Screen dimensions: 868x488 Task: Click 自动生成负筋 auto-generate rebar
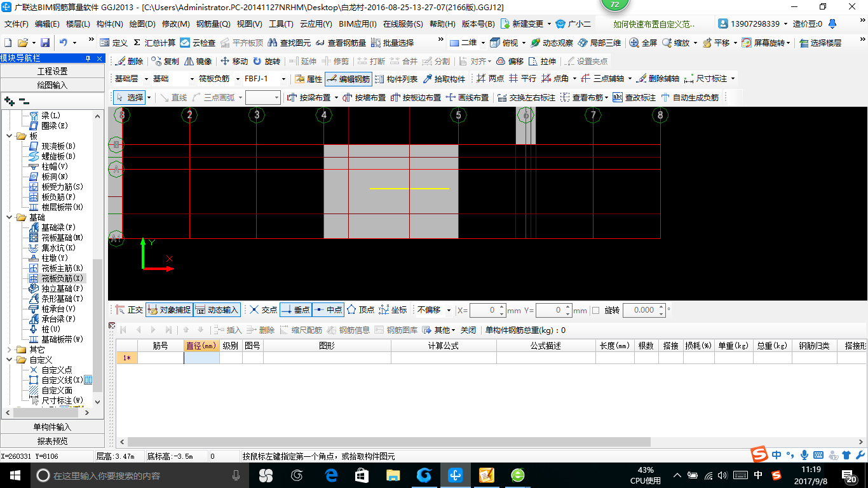(x=690, y=98)
